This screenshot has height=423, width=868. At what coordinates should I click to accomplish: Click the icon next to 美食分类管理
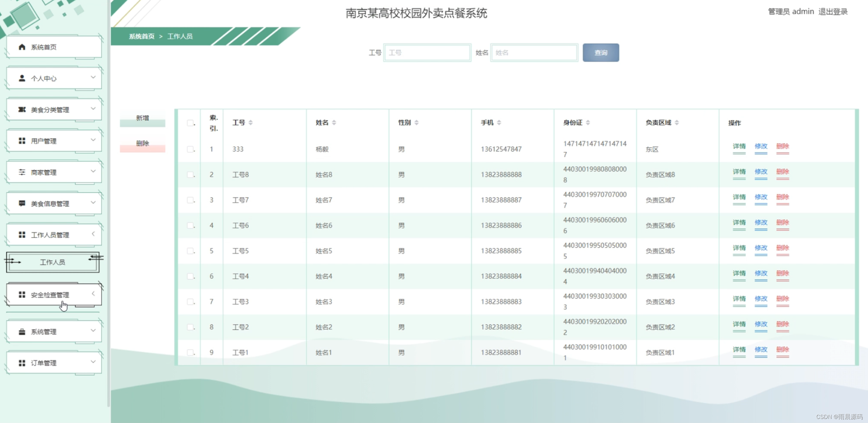click(22, 110)
